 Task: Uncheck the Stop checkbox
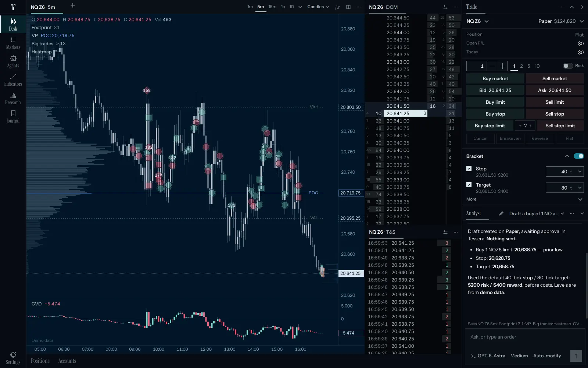[x=469, y=169]
